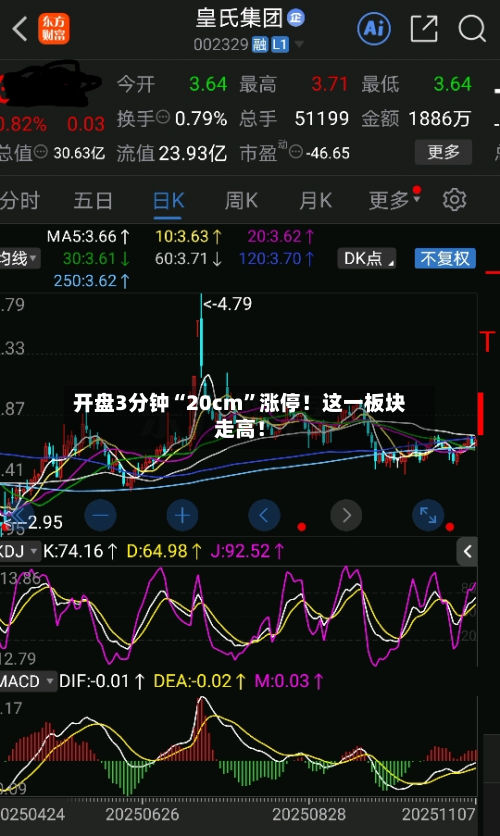The width and height of the screenshot is (500, 836).
Task: Move chart right with right arrow button
Action: tap(346, 515)
